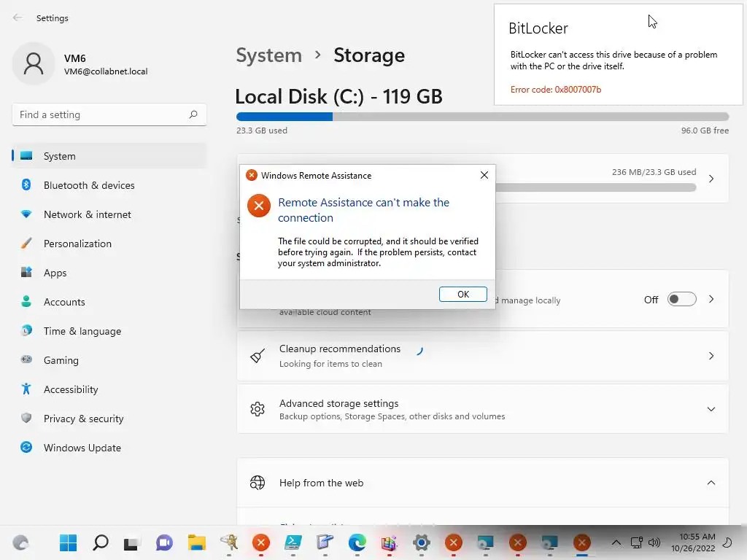Select Time & language in sidebar
Screen dimensions: 747x560
click(82, 331)
